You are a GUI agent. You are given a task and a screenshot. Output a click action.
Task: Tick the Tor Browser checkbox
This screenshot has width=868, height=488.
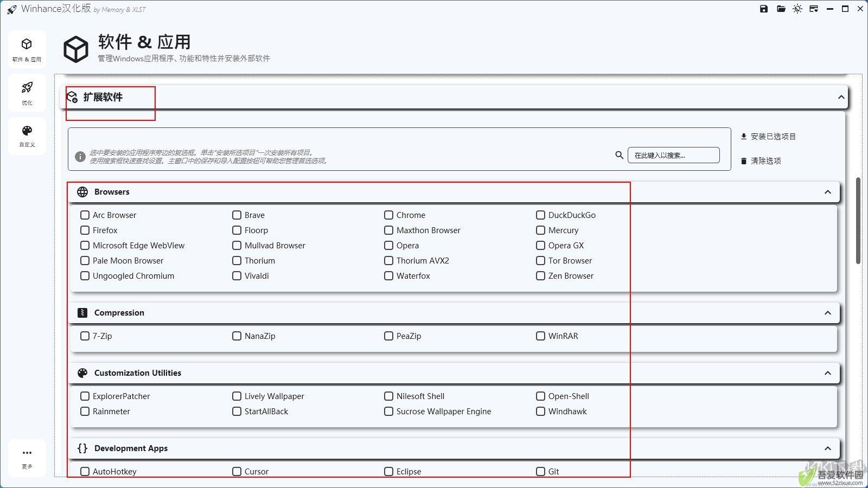point(540,261)
